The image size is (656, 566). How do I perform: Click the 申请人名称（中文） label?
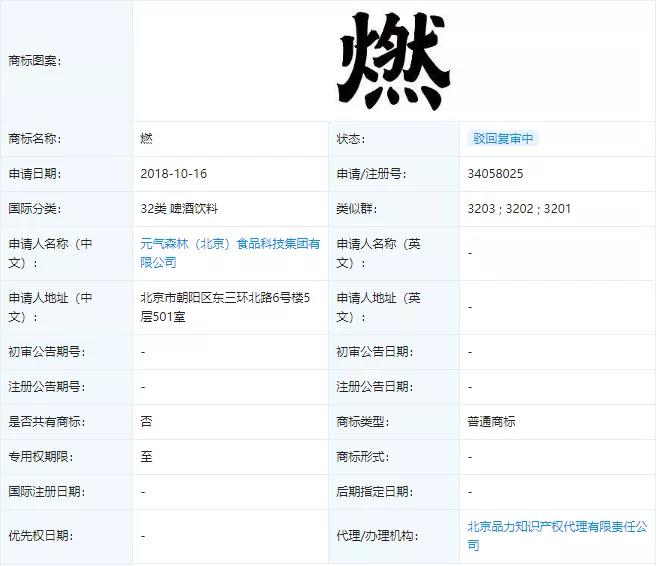(50, 253)
